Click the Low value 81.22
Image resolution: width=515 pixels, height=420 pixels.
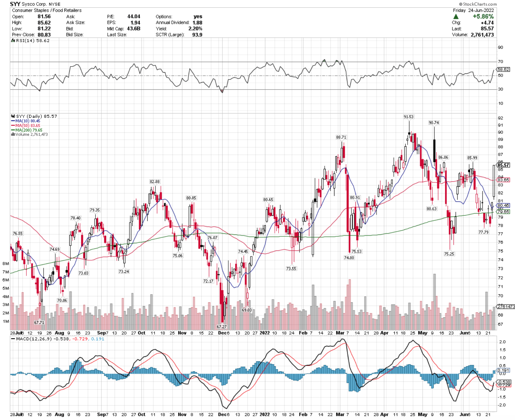[44, 29]
